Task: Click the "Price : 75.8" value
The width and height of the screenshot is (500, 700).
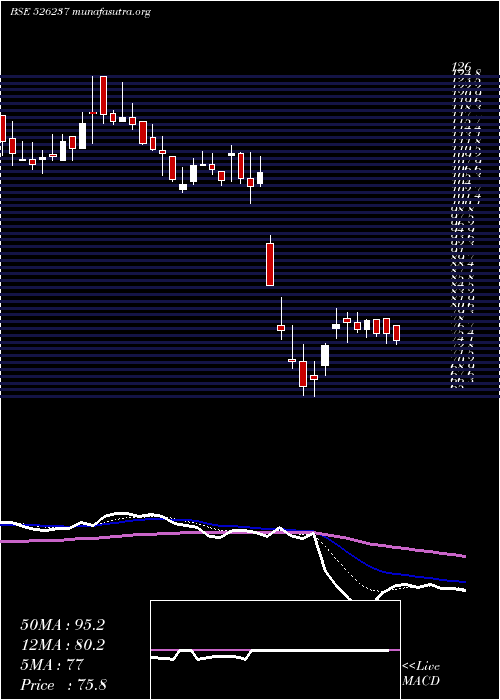Action: (x=63, y=685)
